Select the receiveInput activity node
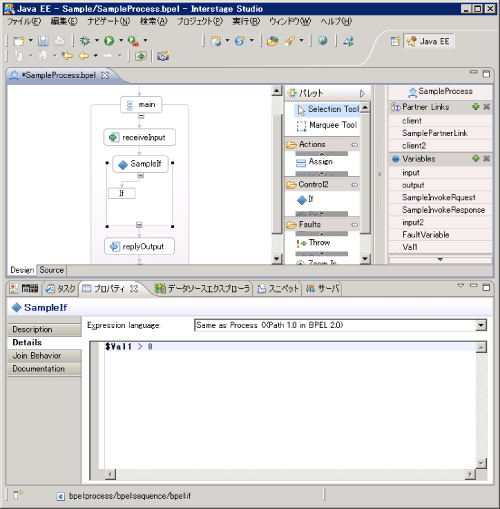The height and width of the screenshot is (509, 500). point(139,137)
